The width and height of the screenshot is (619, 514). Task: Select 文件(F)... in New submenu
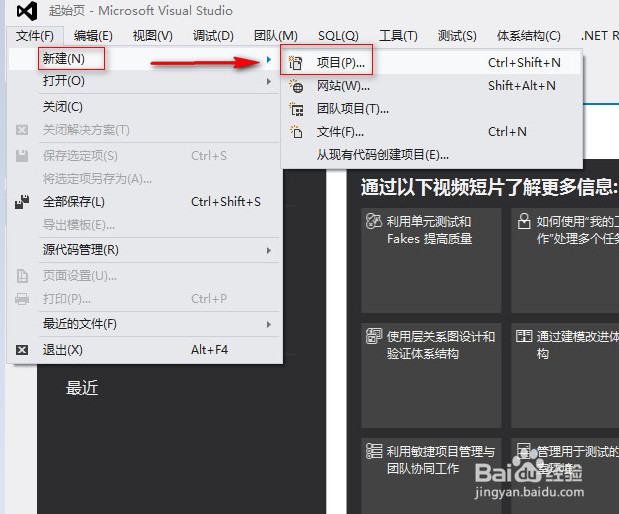[431, 131]
